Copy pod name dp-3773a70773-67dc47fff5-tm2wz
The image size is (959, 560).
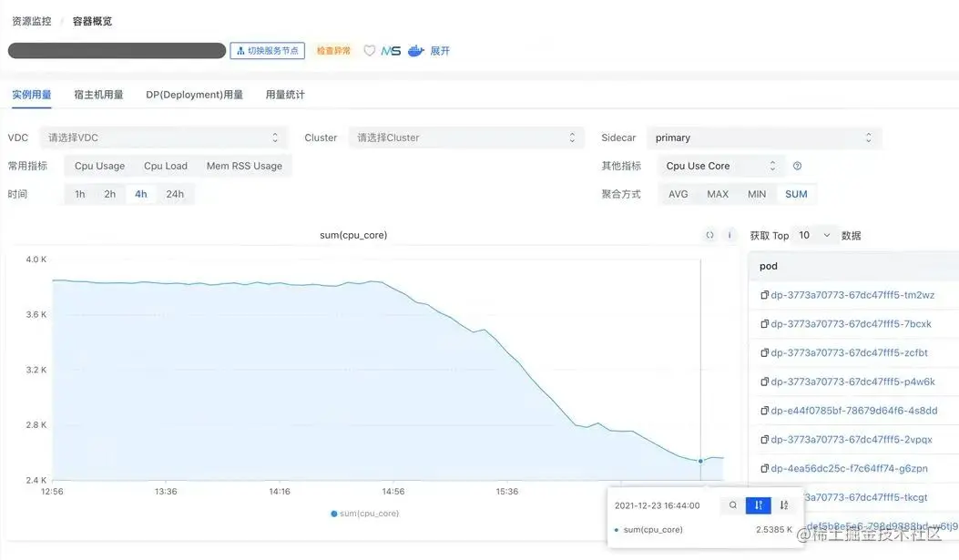tap(764, 294)
